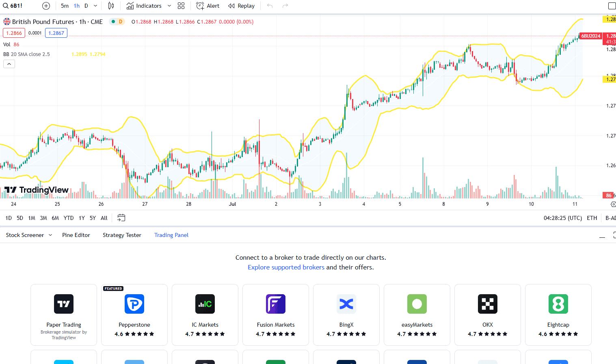Screen dimensions: 616x364
Task: Toggle the daily dividends adjustment badge
Action: click(x=120, y=22)
